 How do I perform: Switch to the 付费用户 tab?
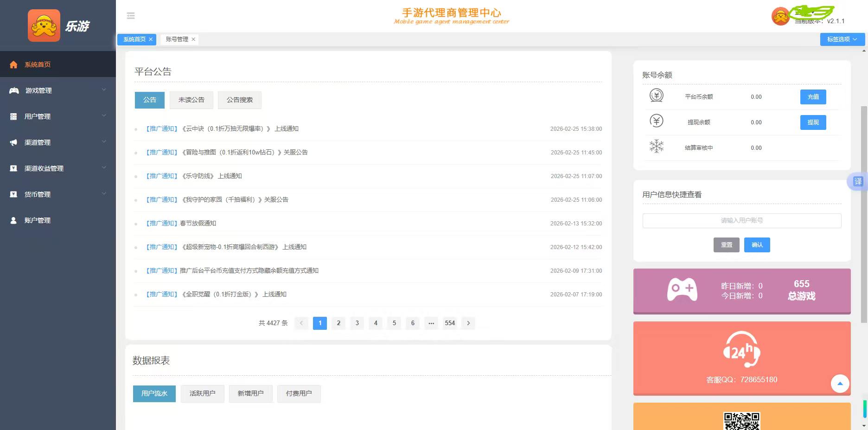pyautogui.click(x=299, y=393)
